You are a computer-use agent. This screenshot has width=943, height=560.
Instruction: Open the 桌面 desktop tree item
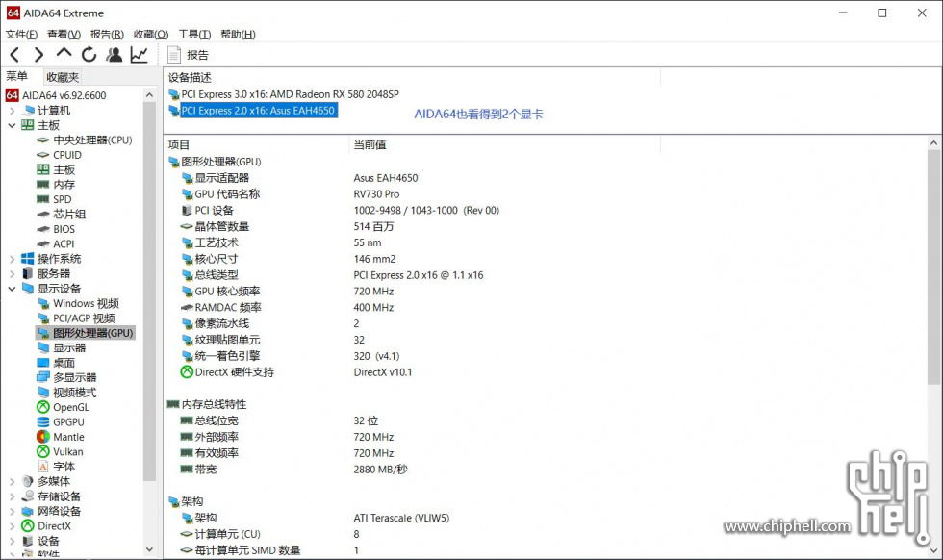[x=56, y=364]
